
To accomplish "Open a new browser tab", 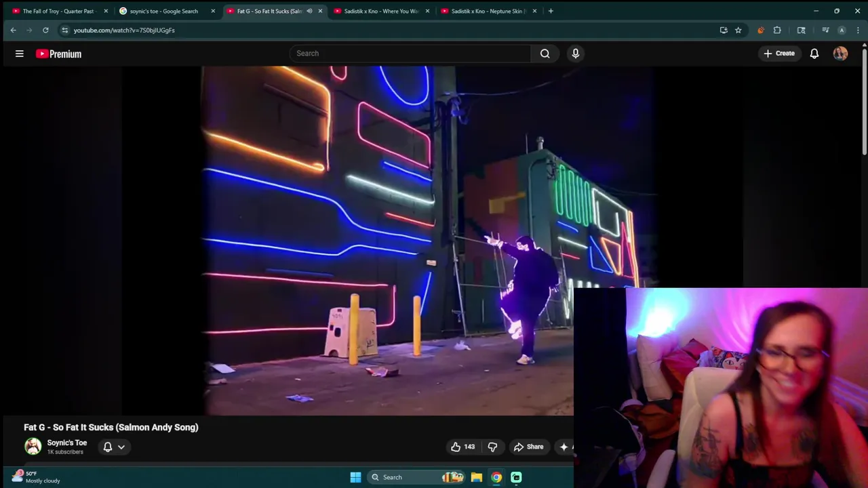I will 551,11.
